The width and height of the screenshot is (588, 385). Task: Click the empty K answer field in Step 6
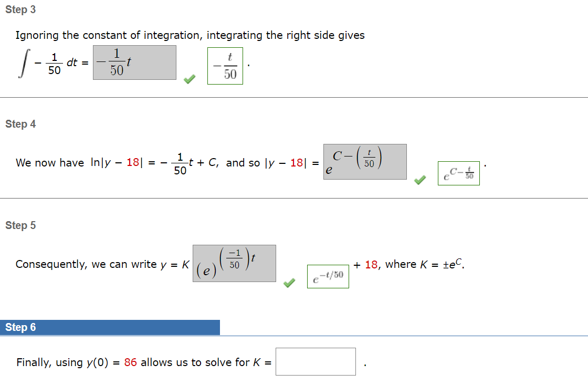coord(315,361)
